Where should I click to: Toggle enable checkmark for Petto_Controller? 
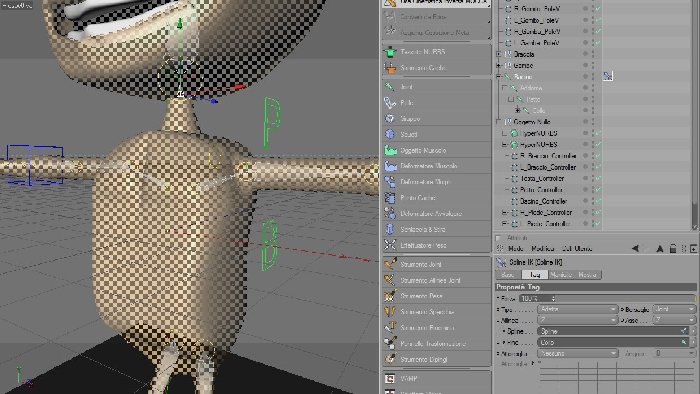[x=598, y=190]
